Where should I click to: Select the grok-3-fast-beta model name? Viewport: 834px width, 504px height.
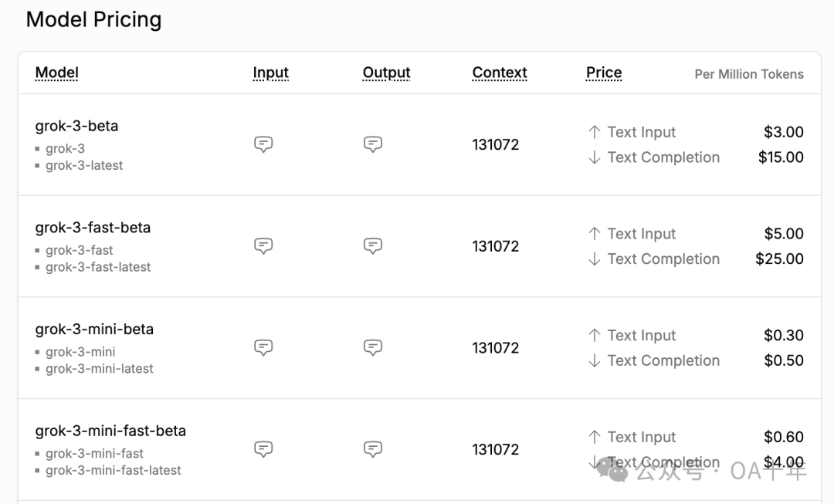tap(93, 228)
